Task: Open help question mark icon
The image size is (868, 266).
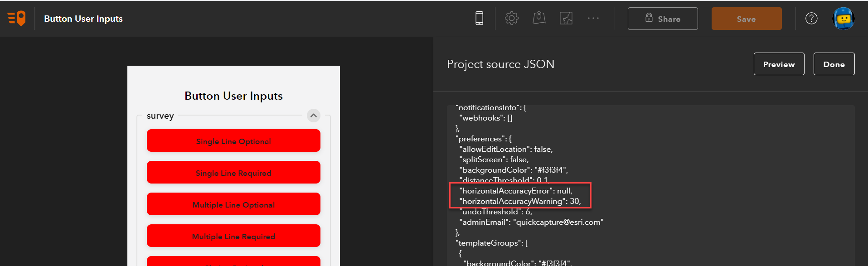Action: [x=811, y=19]
